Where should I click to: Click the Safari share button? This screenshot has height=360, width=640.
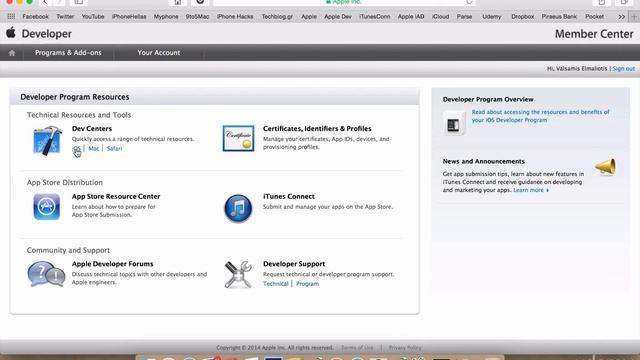point(602,2)
